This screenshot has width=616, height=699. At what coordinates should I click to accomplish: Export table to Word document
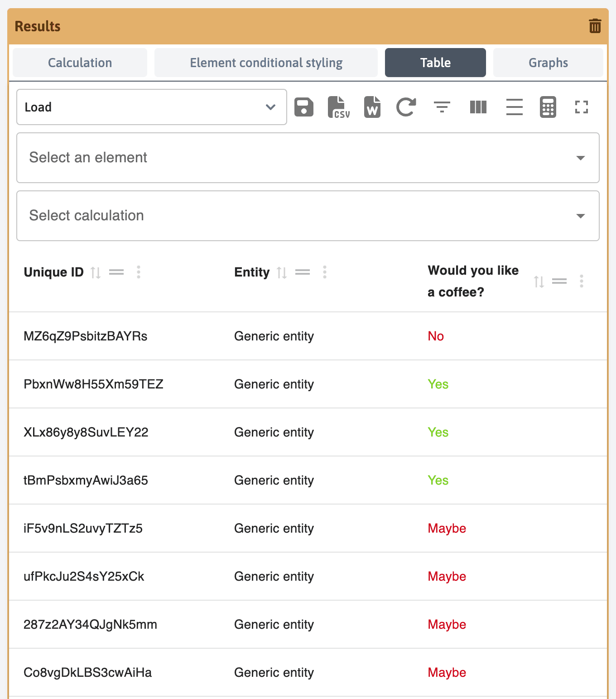372,107
